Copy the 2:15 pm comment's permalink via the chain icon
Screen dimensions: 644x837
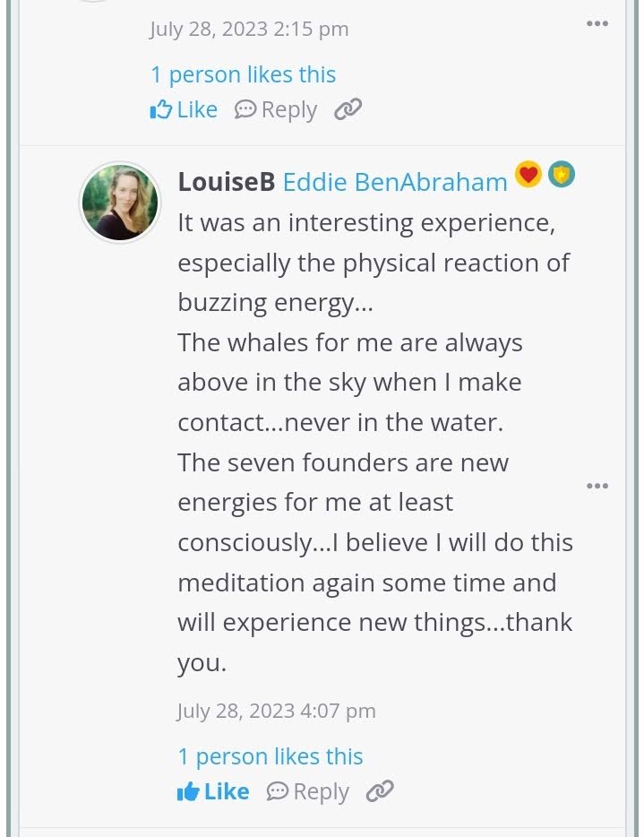click(348, 109)
